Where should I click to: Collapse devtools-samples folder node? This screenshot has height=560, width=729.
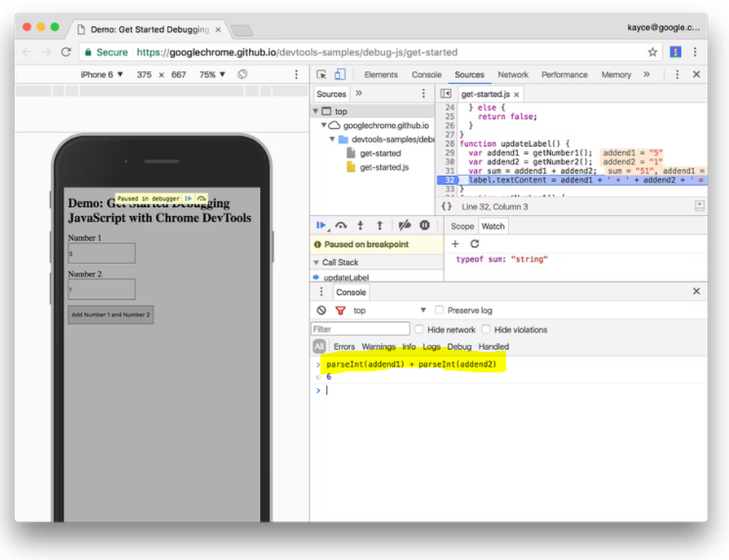coord(332,139)
